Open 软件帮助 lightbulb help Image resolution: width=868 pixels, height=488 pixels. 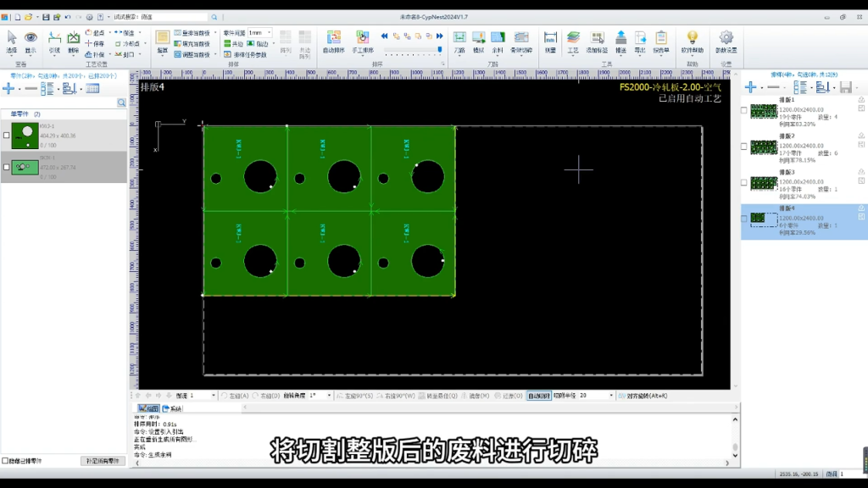[x=692, y=42]
